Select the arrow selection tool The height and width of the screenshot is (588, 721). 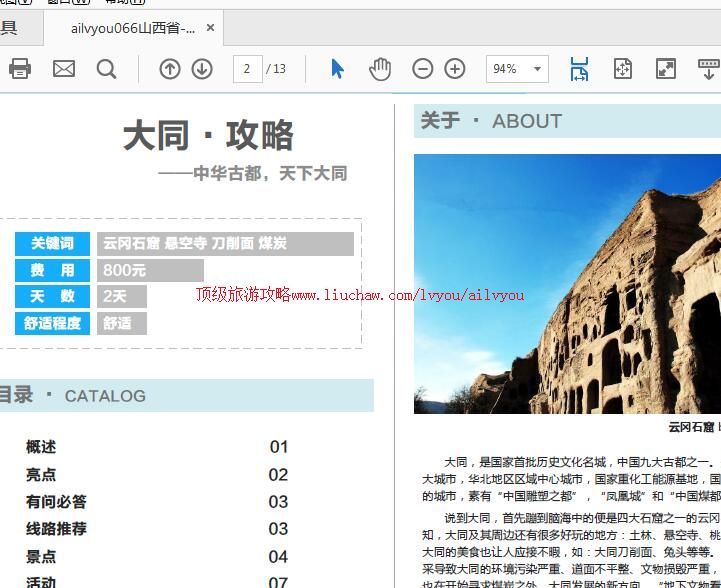(x=337, y=68)
